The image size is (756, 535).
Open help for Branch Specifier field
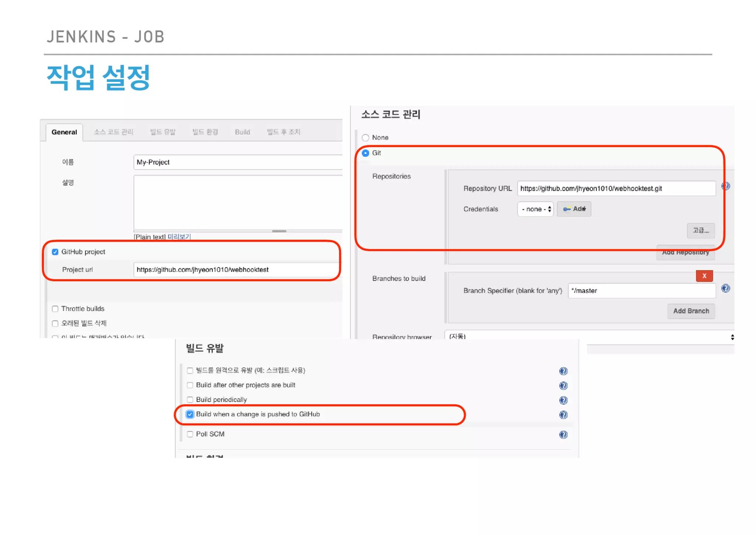point(725,288)
